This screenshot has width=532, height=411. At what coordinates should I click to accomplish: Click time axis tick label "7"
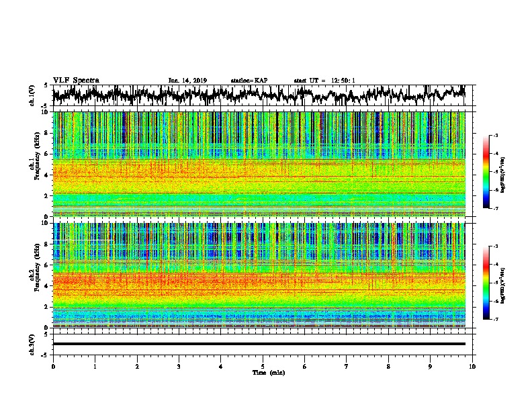(347, 367)
